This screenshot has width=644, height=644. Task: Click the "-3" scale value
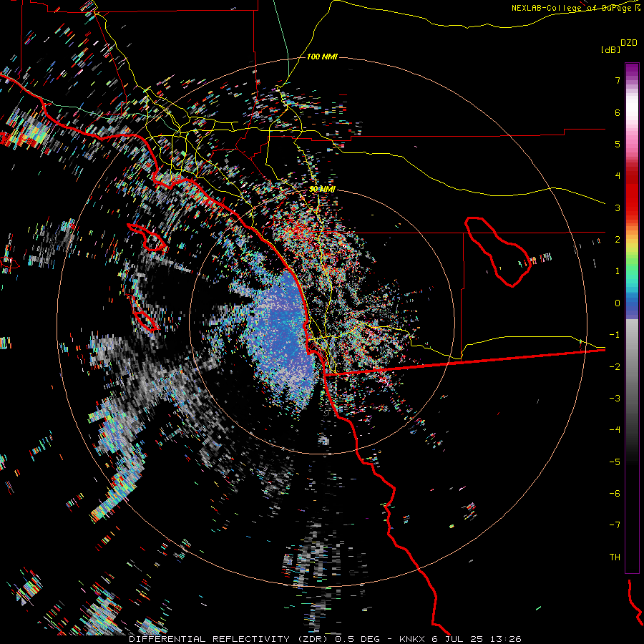click(x=615, y=399)
